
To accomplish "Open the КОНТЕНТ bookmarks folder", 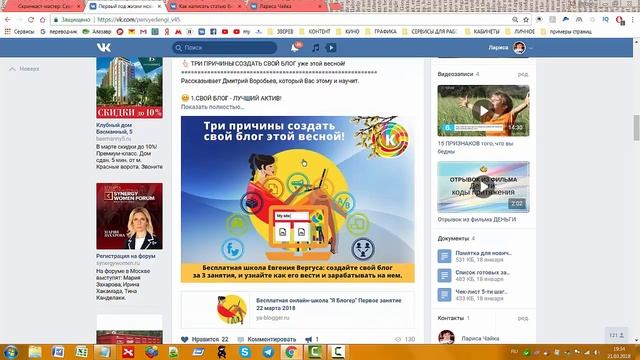I will 315,31.
